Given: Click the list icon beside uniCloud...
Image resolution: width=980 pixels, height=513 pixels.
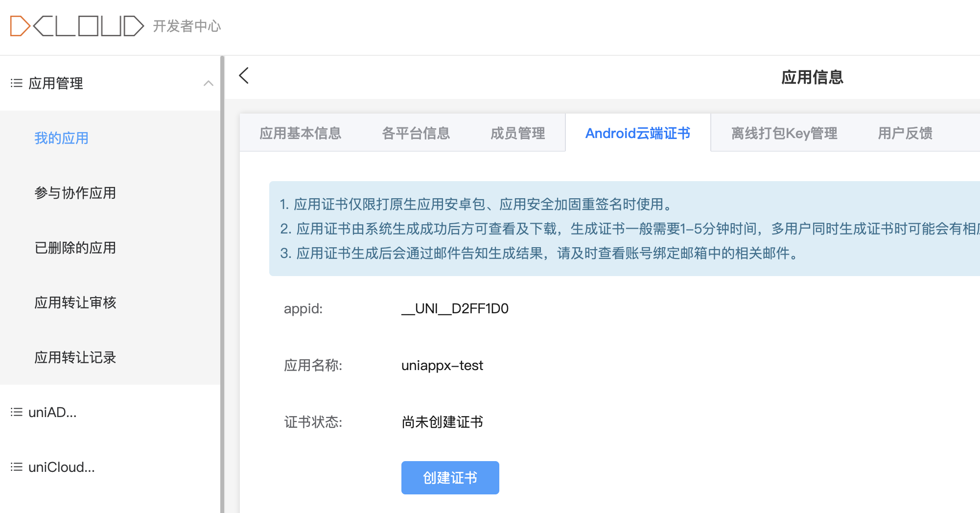Looking at the screenshot, I should point(17,467).
